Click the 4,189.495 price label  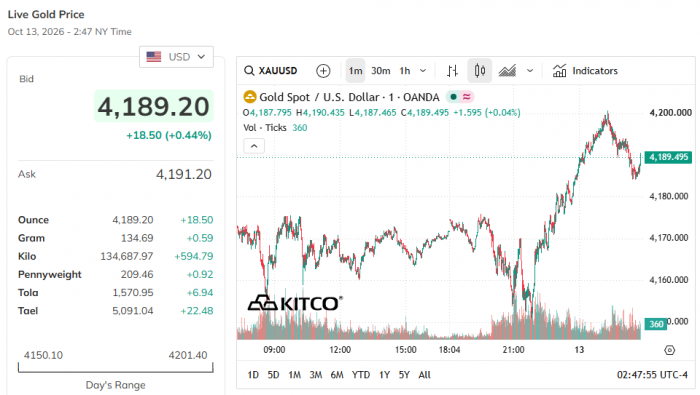pyautogui.click(x=668, y=157)
